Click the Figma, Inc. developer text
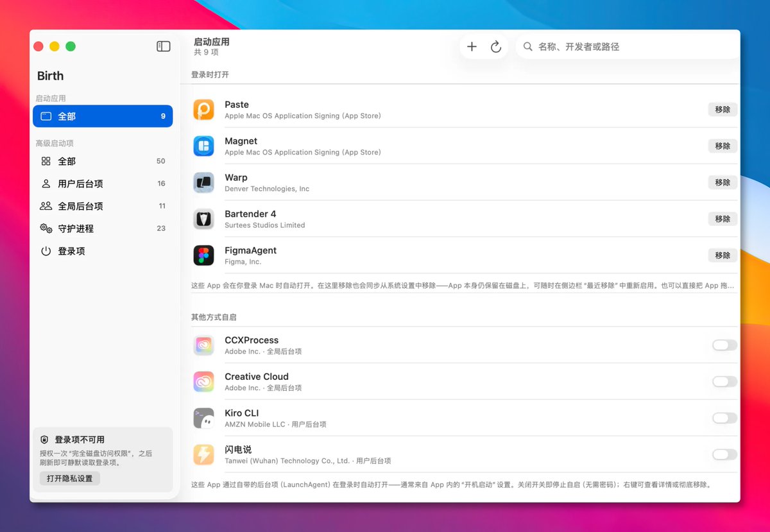The image size is (770, 532). point(243,262)
